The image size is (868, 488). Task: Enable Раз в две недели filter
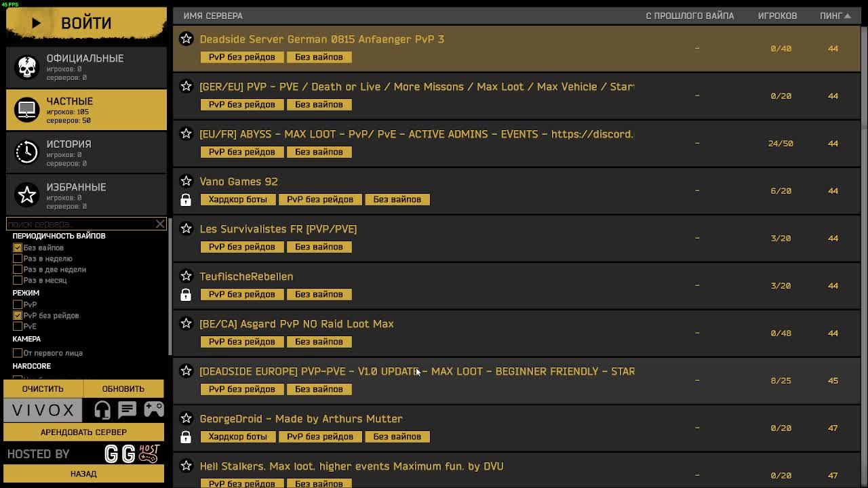pos(18,269)
